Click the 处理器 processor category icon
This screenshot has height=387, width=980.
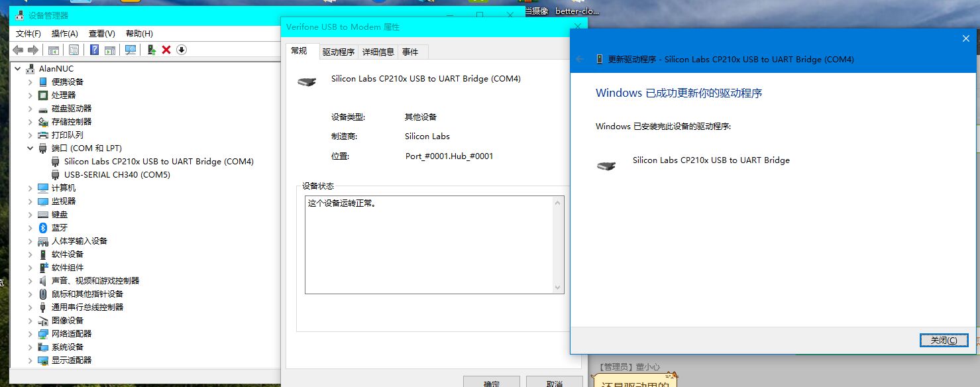pyautogui.click(x=43, y=95)
